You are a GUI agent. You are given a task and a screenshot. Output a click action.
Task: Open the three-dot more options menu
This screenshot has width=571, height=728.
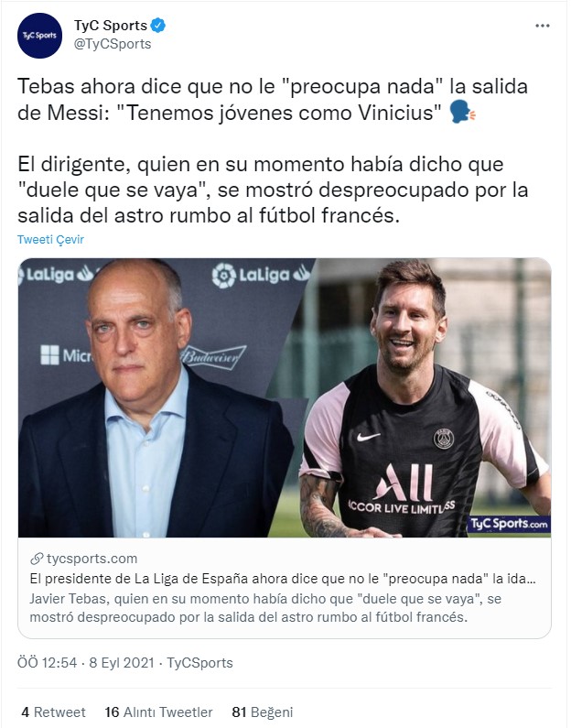543,26
